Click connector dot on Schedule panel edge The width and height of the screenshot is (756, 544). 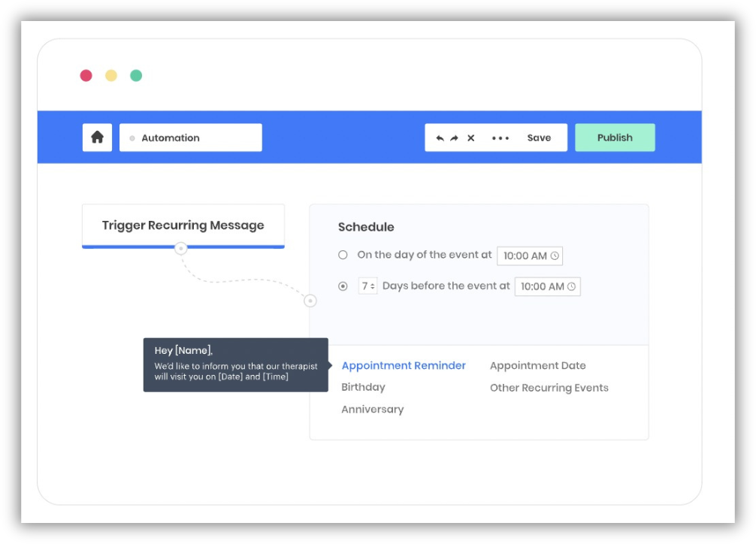point(310,301)
